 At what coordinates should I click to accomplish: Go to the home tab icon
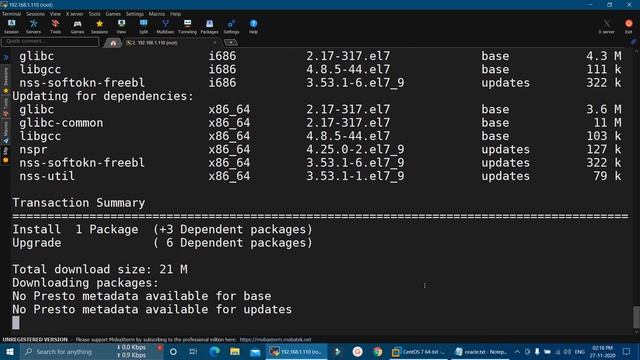pyautogui.click(x=113, y=42)
